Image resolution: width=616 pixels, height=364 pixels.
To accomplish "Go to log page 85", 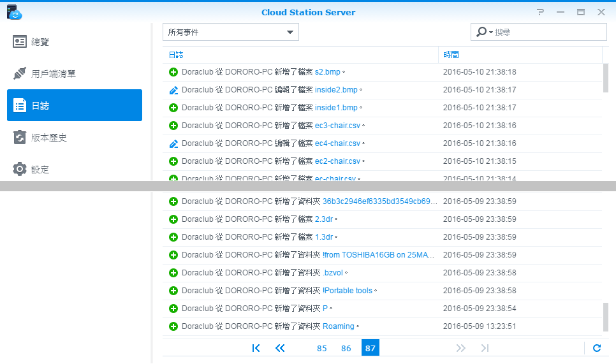I will tap(322, 348).
